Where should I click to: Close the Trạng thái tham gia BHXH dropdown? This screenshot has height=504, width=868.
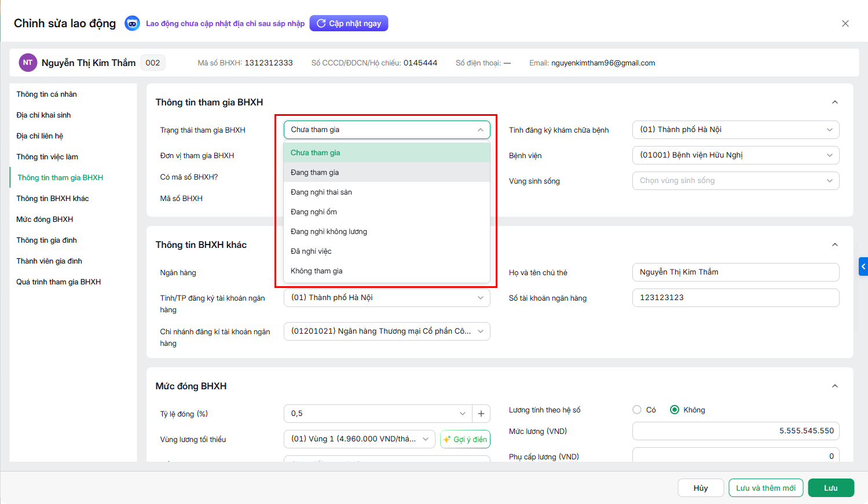387,130
